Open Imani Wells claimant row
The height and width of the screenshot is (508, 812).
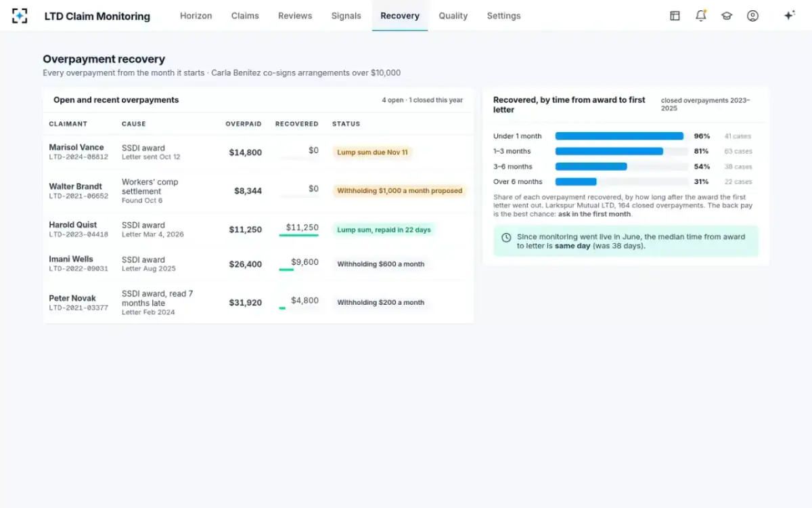click(258, 264)
